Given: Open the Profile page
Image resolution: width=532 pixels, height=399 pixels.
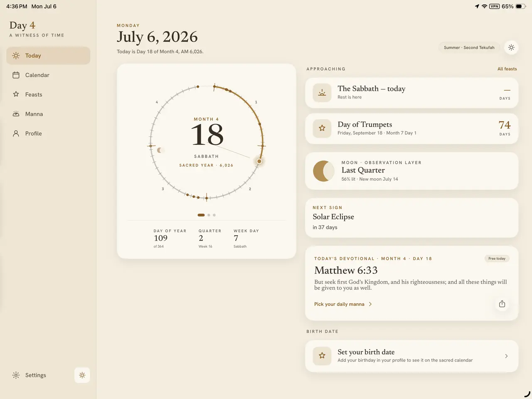Looking at the screenshot, I should [x=48, y=133].
